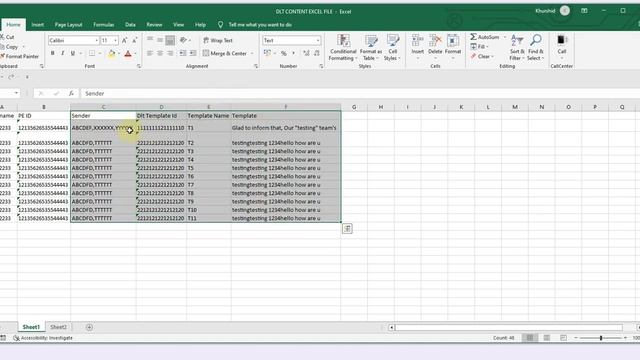Apply the red Font Color
640x360 pixels.
[x=128, y=53]
